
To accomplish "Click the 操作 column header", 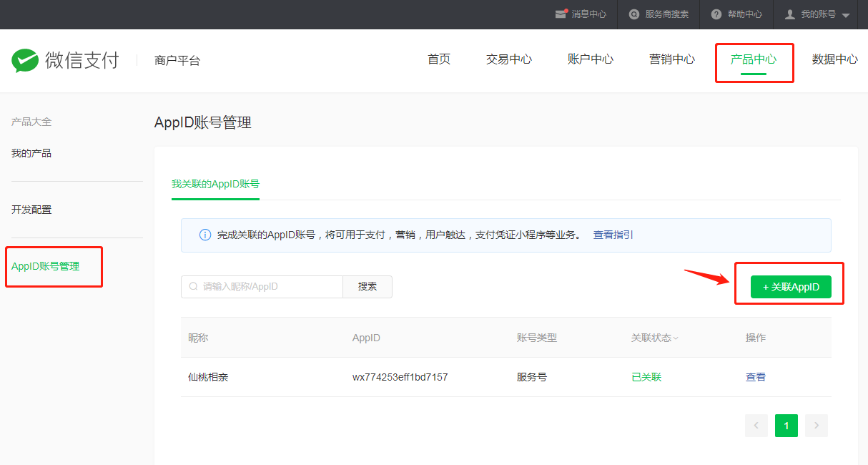I will click(756, 338).
